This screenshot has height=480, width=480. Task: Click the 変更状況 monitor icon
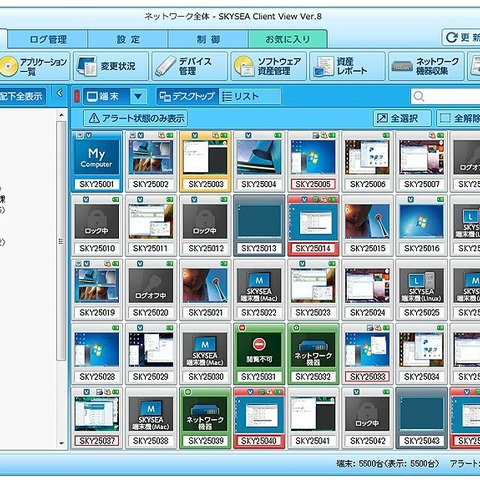[87, 66]
